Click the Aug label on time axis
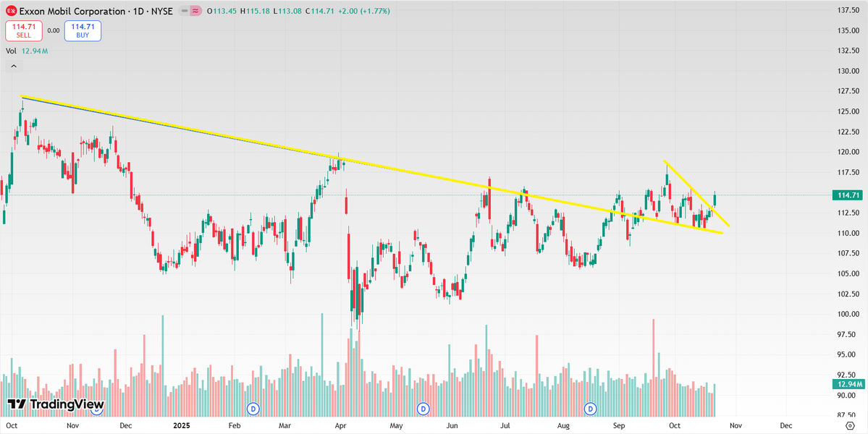Viewport: 868px width, 434px height. [x=563, y=426]
